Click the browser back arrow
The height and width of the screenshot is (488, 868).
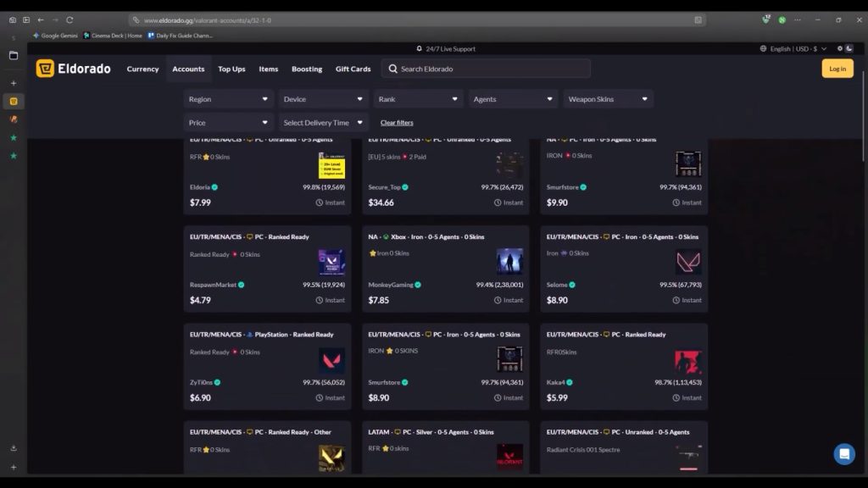41,20
